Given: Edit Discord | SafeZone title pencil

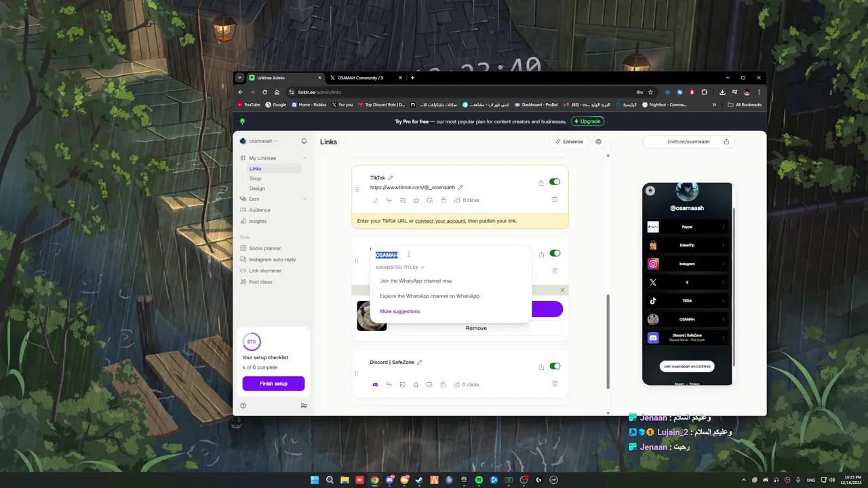Looking at the screenshot, I should pos(420,363).
